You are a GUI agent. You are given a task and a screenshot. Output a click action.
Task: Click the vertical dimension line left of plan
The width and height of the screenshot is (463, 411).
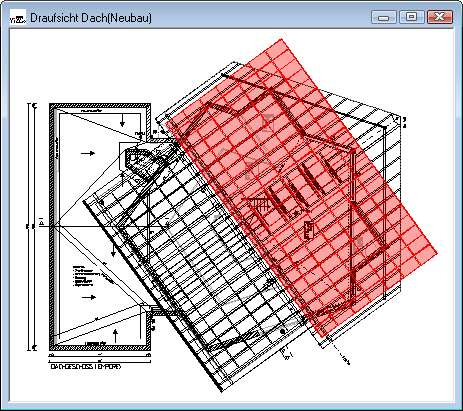click(x=29, y=227)
